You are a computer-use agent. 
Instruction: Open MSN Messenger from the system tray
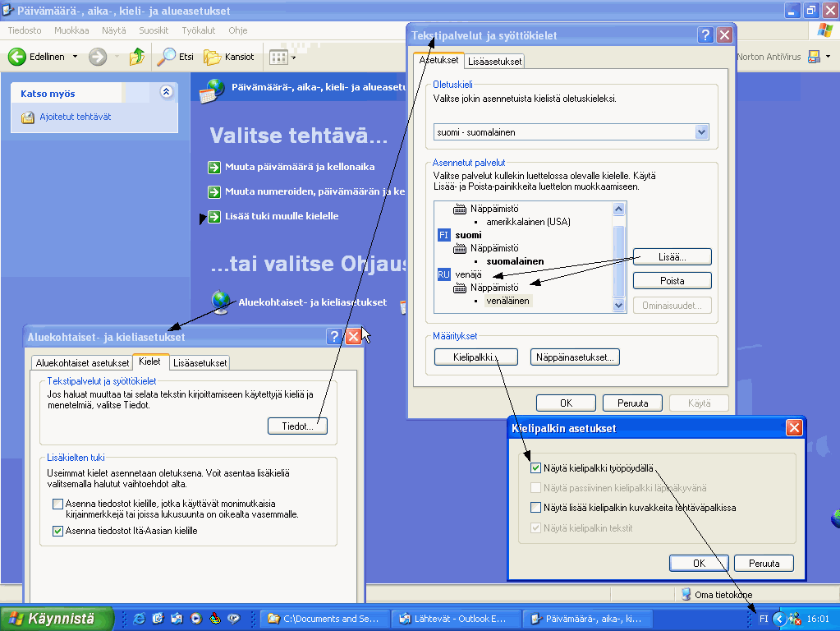pyautogui.click(x=794, y=619)
